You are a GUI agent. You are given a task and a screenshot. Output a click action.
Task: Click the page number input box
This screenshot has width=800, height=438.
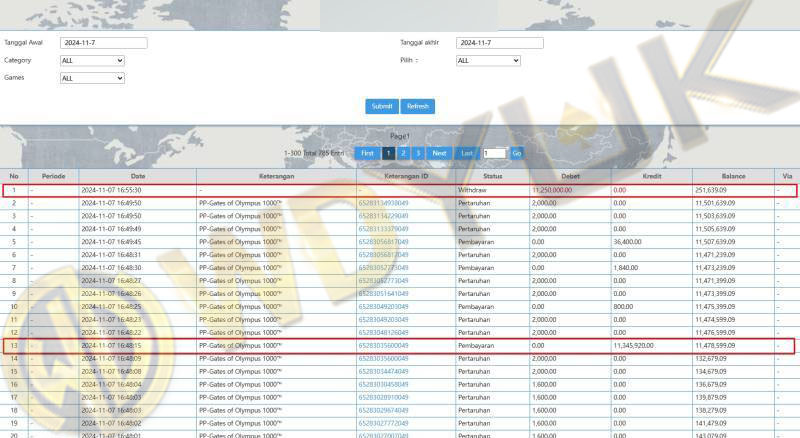[x=494, y=153]
